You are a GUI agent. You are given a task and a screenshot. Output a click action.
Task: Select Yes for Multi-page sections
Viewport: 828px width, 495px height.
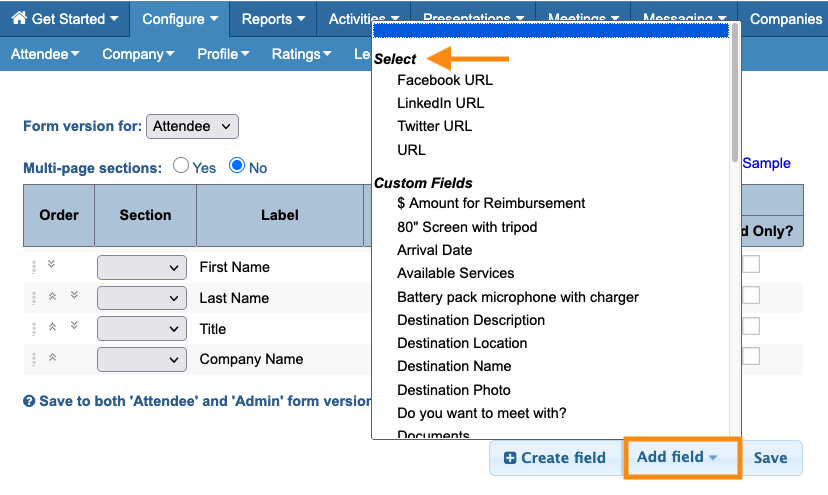pos(181,166)
